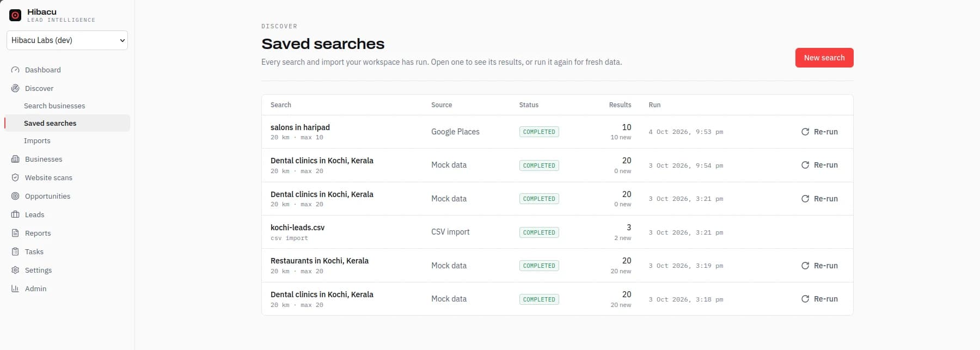Click the Dashboard gauge icon
The width and height of the screenshot is (980, 350).
(x=15, y=70)
